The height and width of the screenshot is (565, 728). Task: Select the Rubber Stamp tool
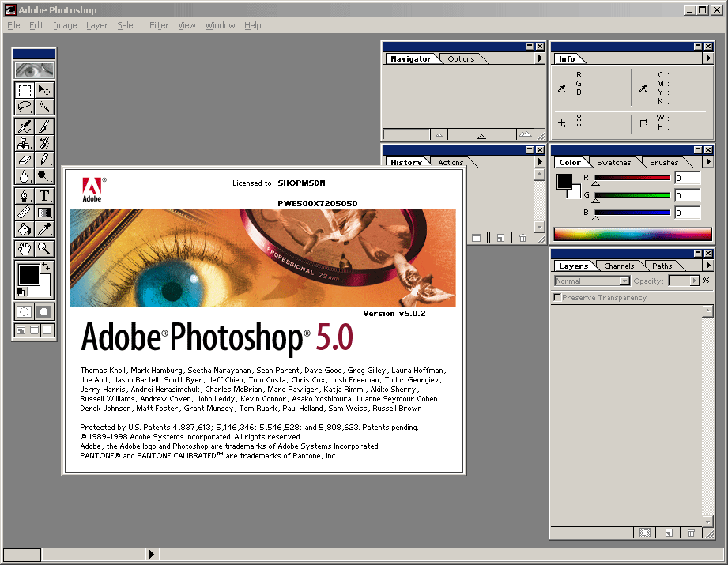(x=25, y=143)
